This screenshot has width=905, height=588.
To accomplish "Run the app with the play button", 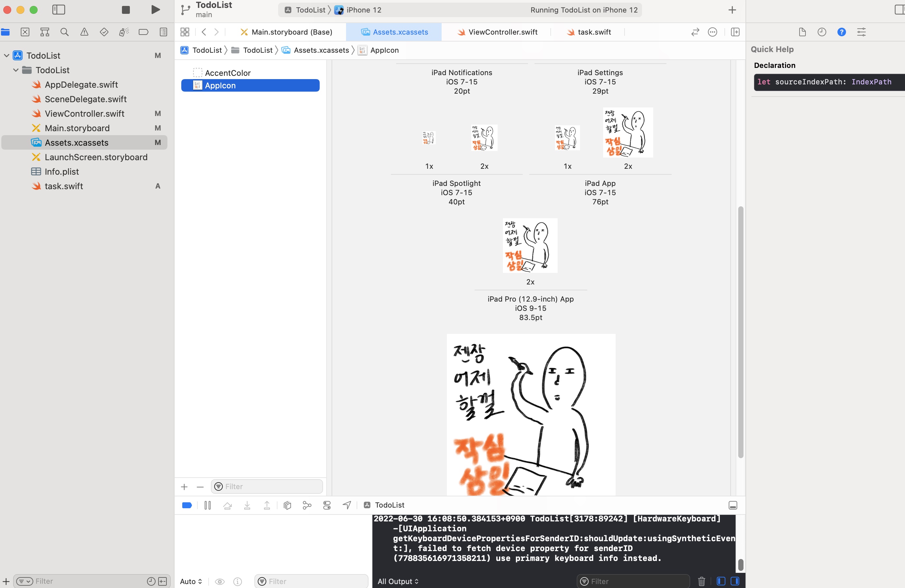I will click(x=155, y=10).
